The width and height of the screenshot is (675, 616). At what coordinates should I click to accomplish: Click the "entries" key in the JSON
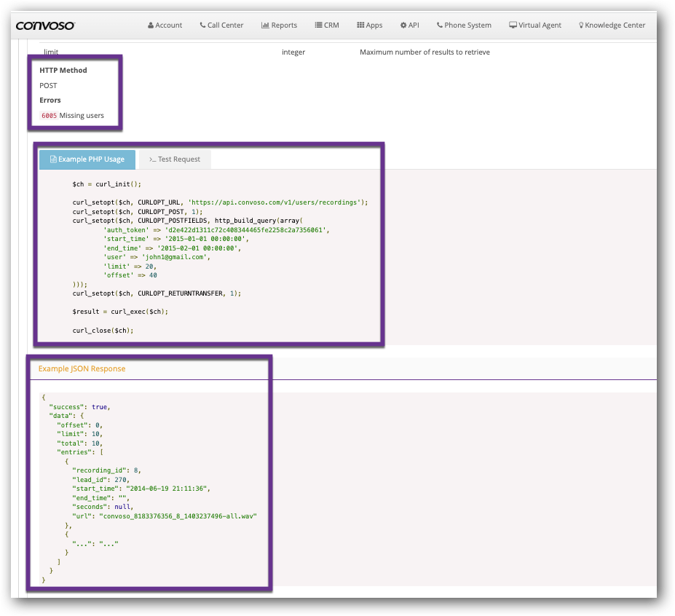75,452
